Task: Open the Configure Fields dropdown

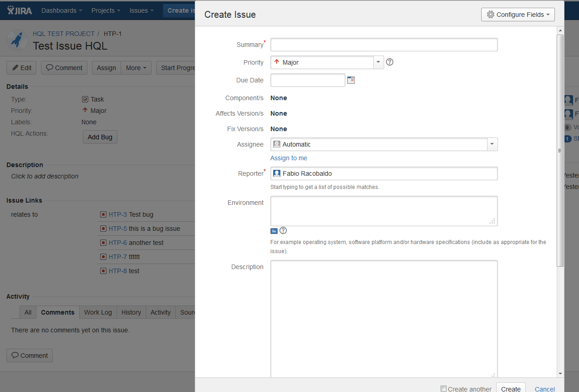Action: pyautogui.click(x=518, y=15)
